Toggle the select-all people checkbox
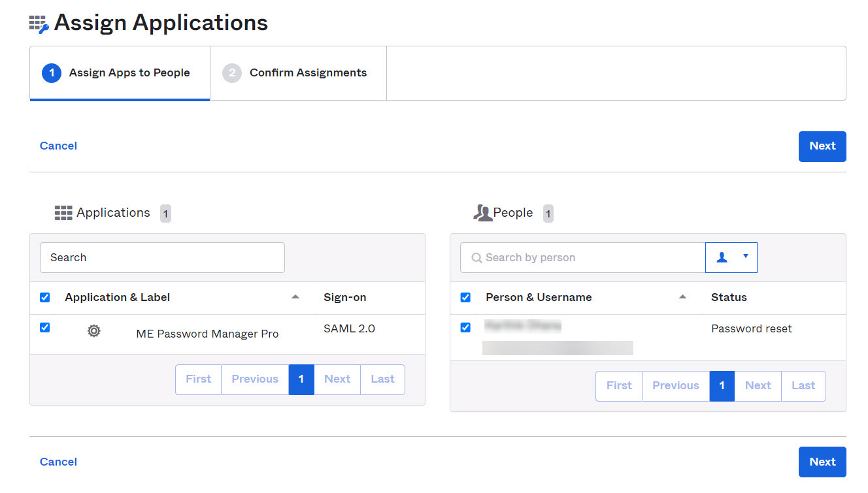Viewport: 868px width, 493px height. [465, 298]
